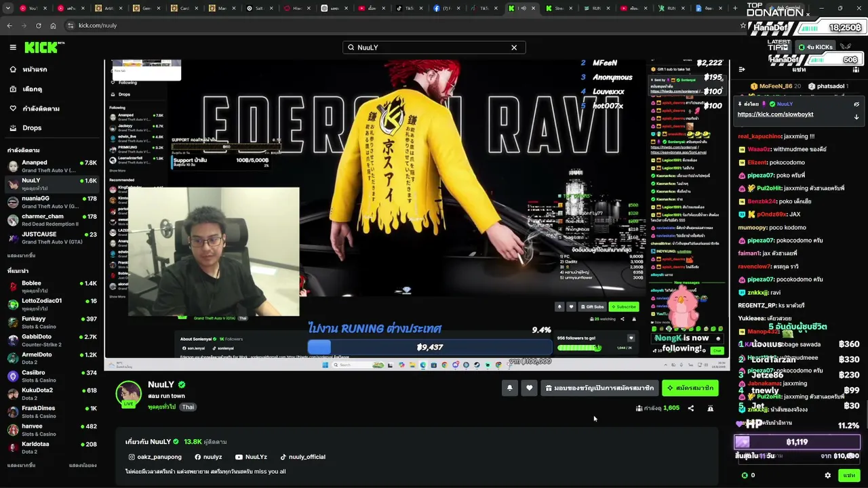Viewport: 868px width, 488px height.
Task: Report the stream via alert icon
Action: click(x=710, y=409)
